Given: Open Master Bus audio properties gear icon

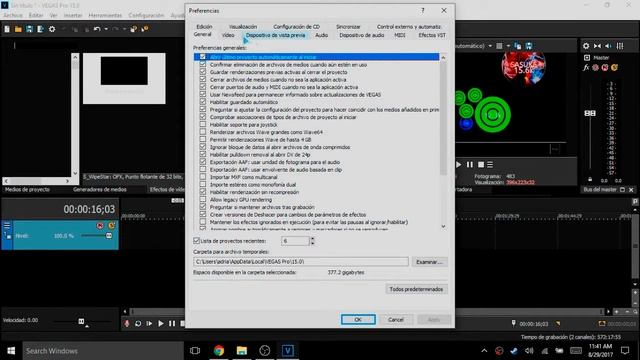Looking at the screenshot, I should coord(586,46).
